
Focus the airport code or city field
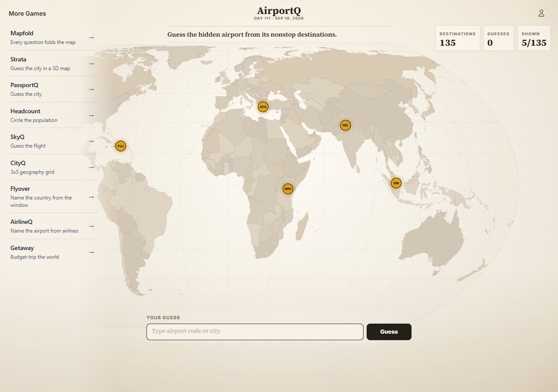click(x=255, y=332)
